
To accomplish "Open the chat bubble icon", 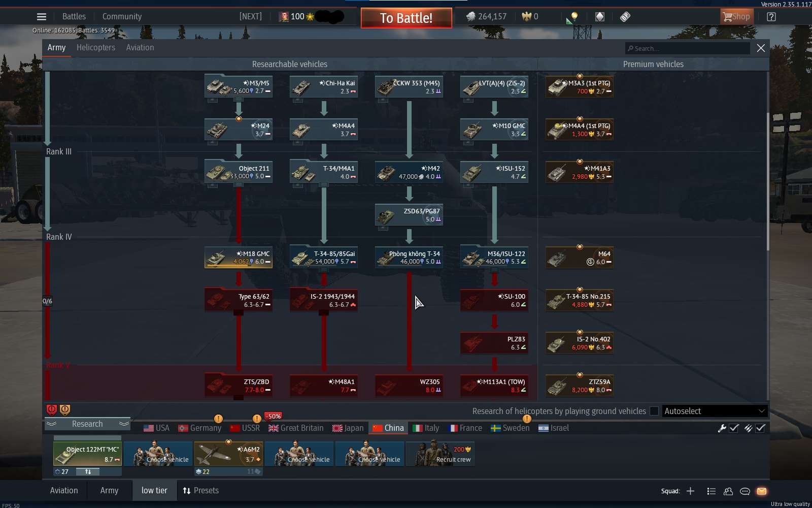I will point(745,491).
